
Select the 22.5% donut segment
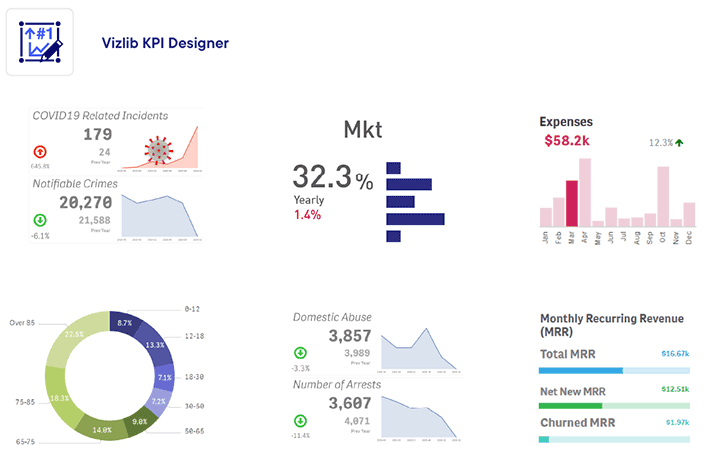coord(73,334)
